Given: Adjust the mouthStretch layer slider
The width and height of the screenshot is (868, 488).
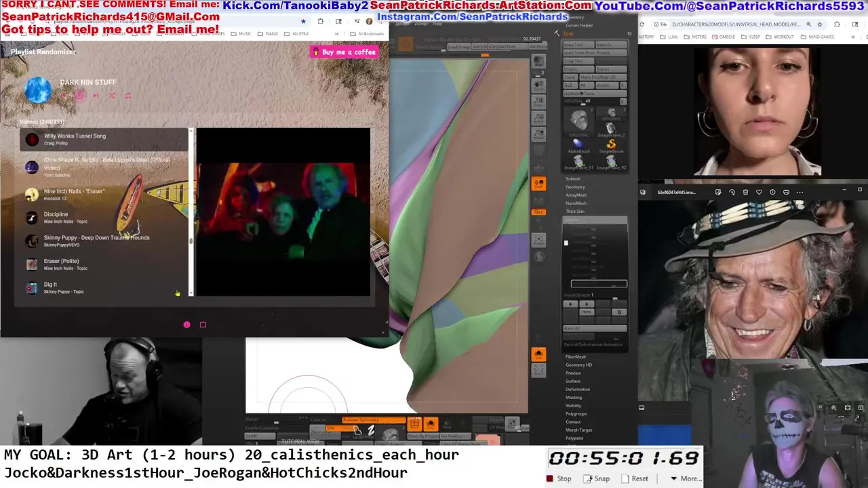Looking at the screenshot, I should point(595,295).
